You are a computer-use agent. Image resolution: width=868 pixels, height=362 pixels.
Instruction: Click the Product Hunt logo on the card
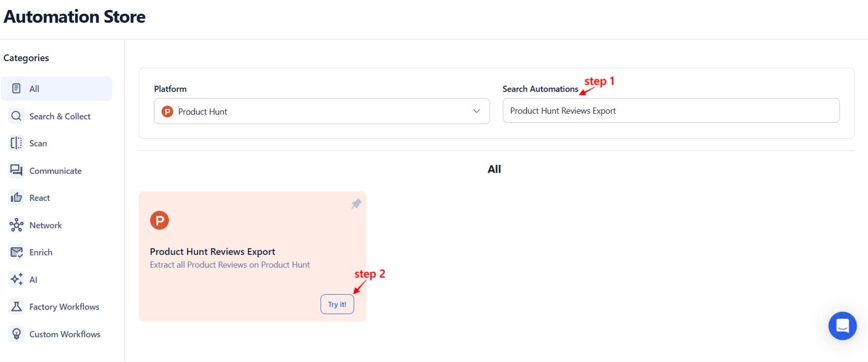(160, 220)
